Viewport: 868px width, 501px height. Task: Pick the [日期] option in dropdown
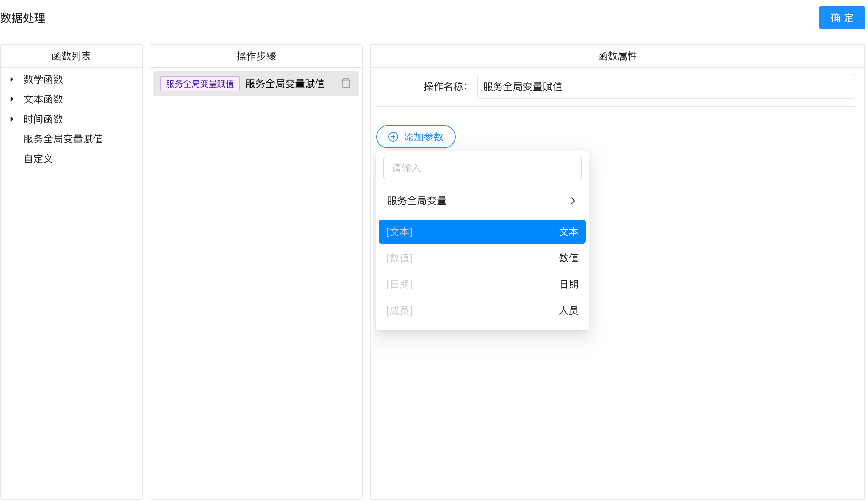[x=482, y=284]
